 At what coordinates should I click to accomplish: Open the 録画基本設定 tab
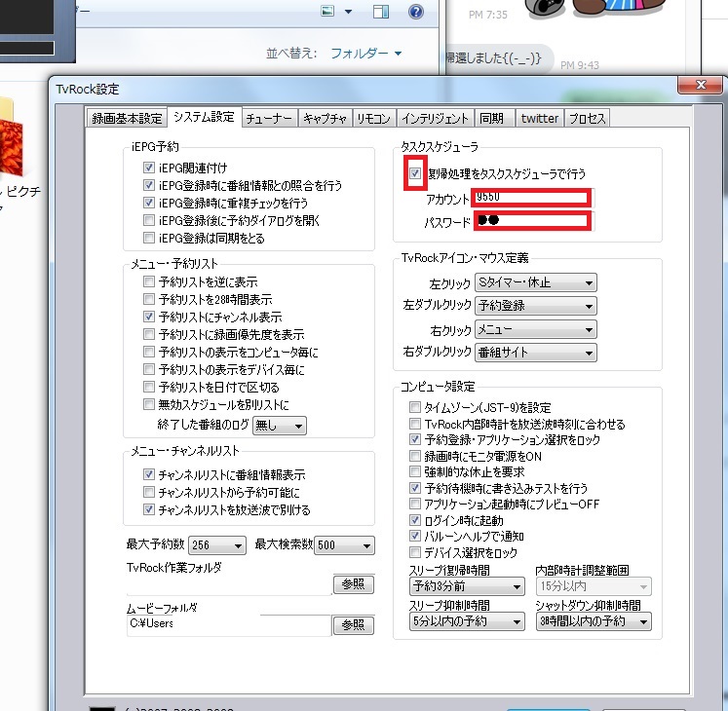coord(127,119)
